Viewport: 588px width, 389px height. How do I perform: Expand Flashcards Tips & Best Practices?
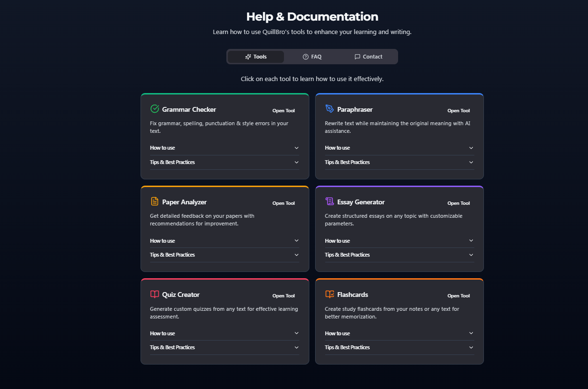pyautogui.click(x=400, y=347)
